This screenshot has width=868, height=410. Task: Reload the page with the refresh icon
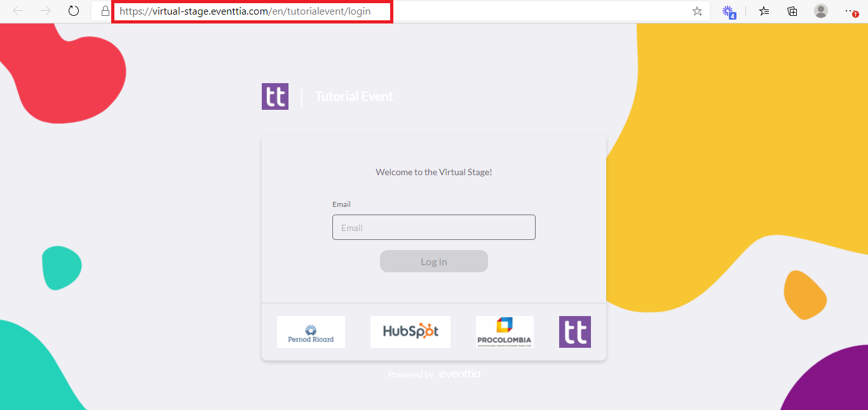[74, 11]
